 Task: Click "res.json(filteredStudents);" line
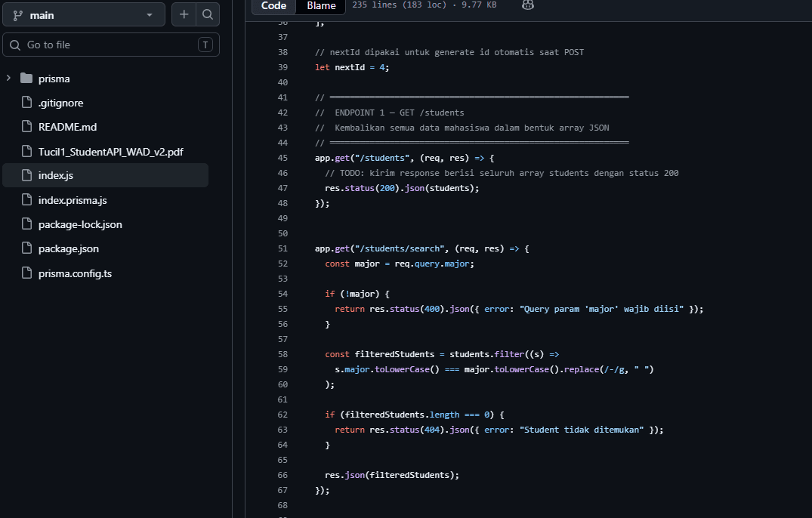tap(392, 475)
